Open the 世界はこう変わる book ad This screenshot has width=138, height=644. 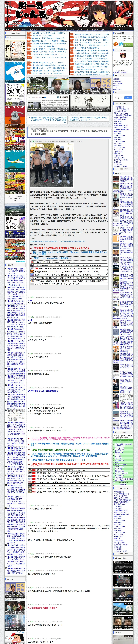[x=15, y=227]
